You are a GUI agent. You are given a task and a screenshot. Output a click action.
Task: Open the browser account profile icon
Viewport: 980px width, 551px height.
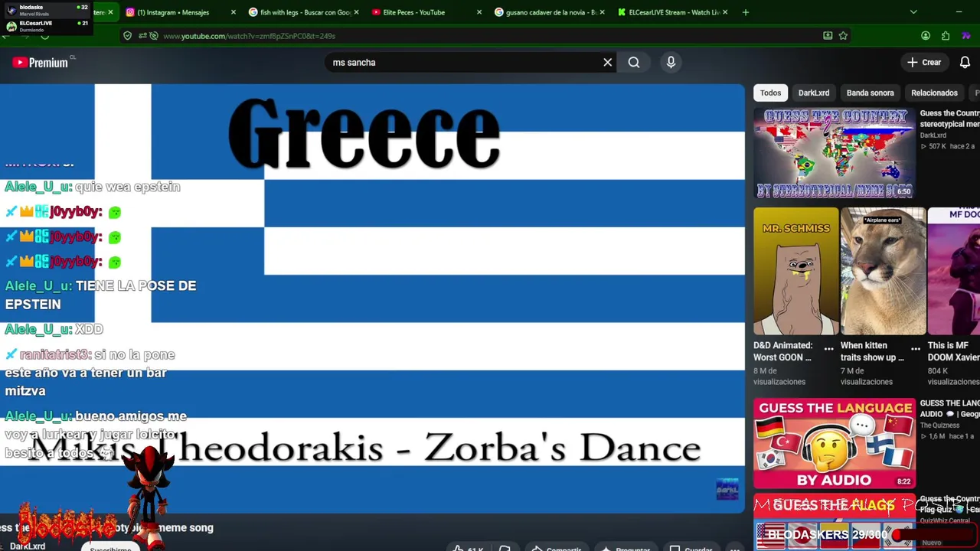coord(926,36)
